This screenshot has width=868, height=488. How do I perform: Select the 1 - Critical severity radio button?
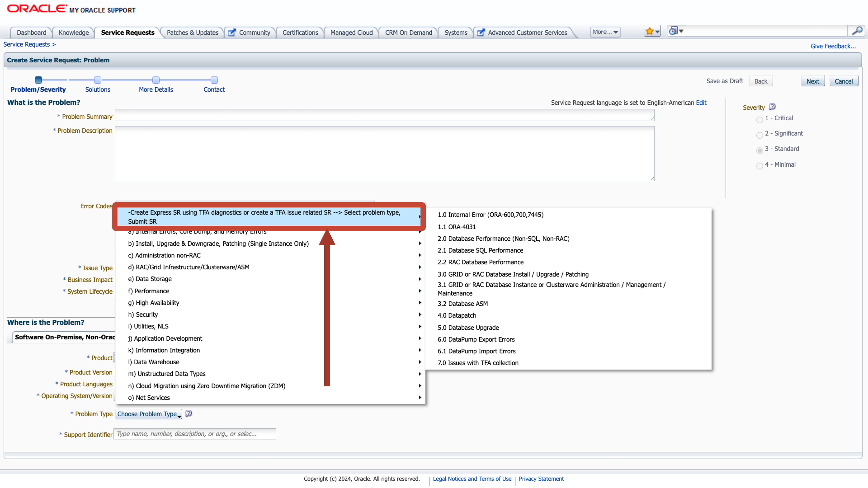tap(760, 120)
